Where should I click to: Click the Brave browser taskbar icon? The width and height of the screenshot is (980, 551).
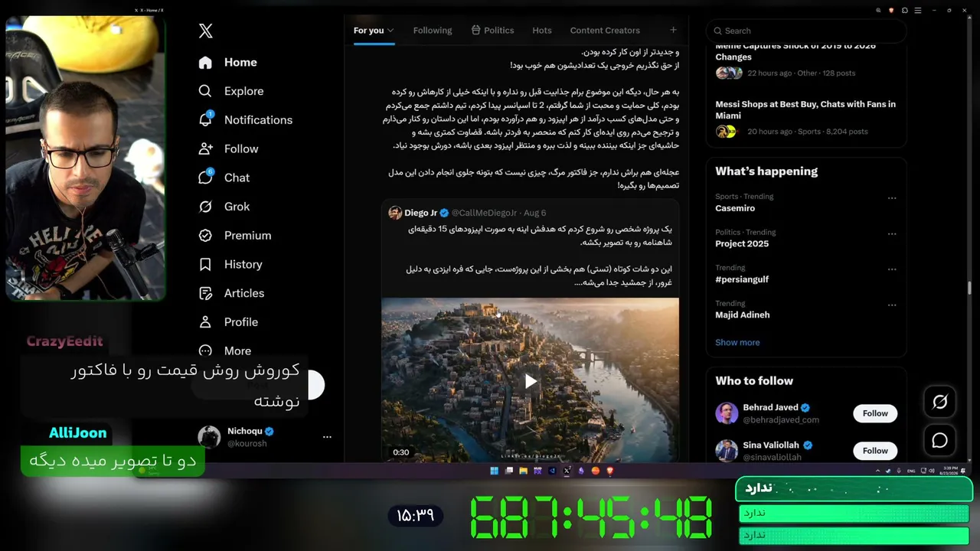coord(610,471)
